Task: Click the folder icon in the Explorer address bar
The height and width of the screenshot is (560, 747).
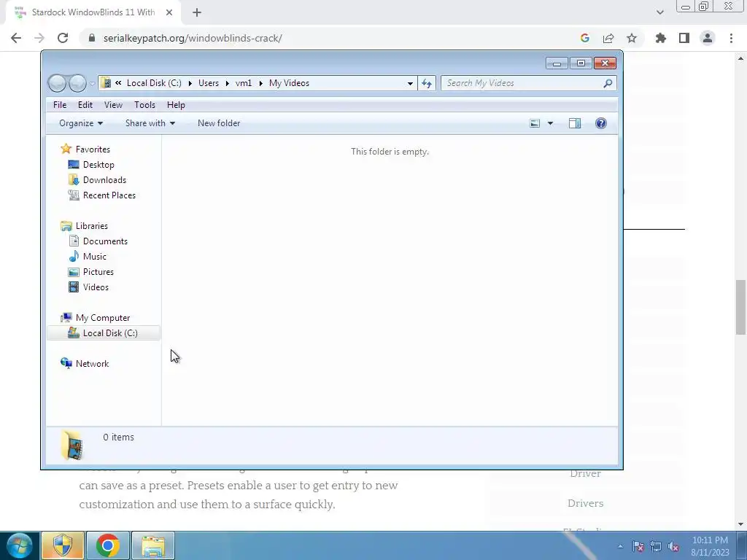Action: click(107, 83)
